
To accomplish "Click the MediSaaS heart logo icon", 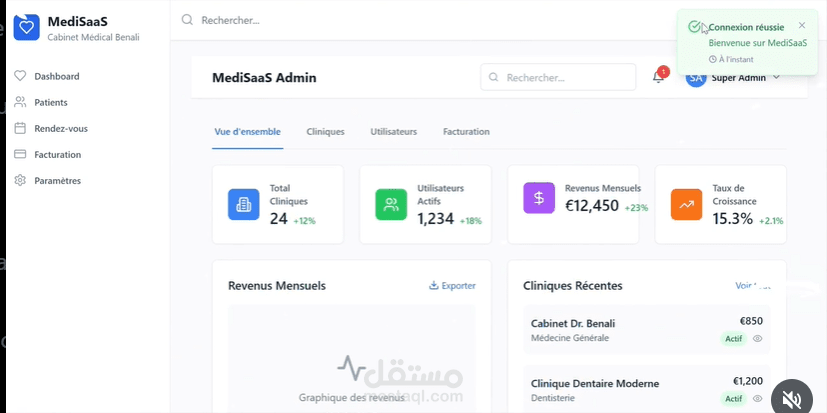I will tap(26, 27).
